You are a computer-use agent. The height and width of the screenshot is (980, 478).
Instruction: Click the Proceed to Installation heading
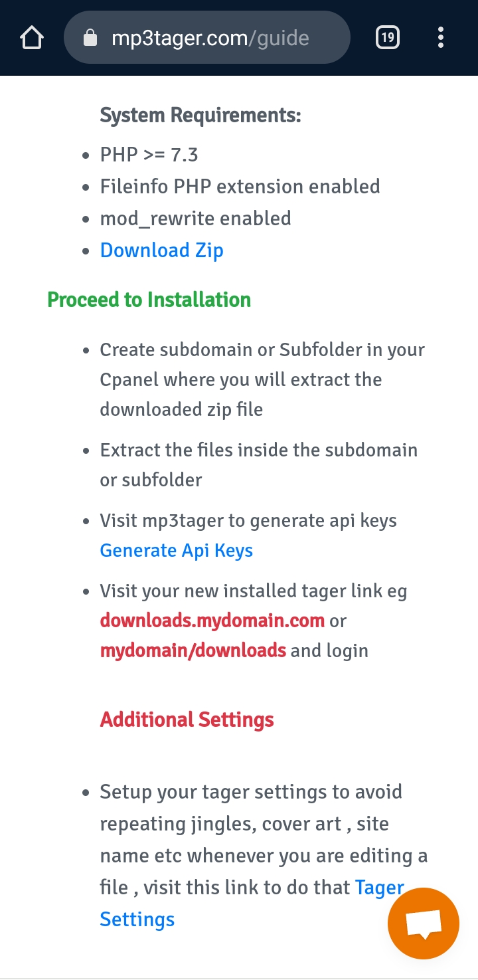click(149, 300)
